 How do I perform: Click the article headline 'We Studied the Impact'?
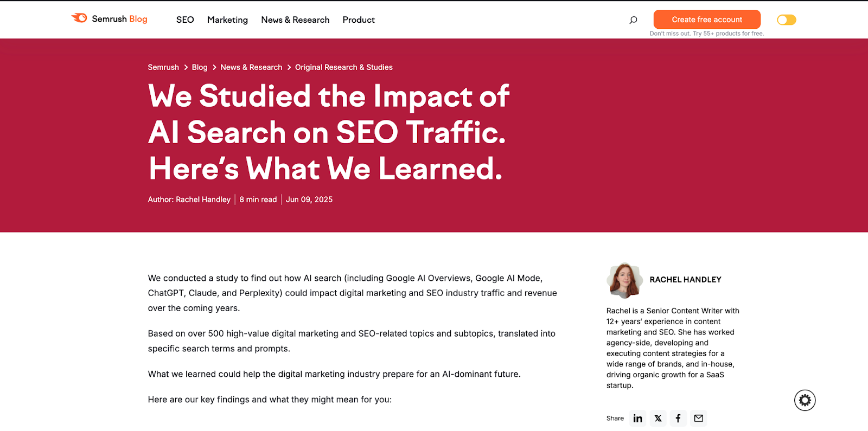(329, 132)
